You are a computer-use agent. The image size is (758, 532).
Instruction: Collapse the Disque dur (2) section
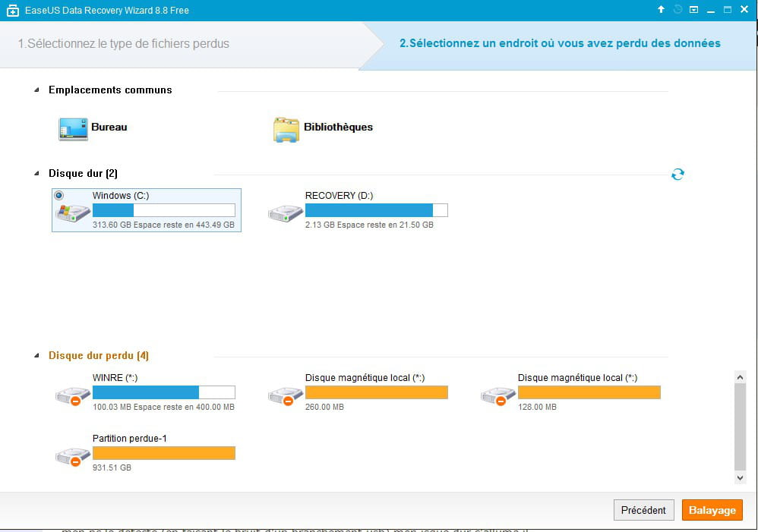(x=36, y=174)
